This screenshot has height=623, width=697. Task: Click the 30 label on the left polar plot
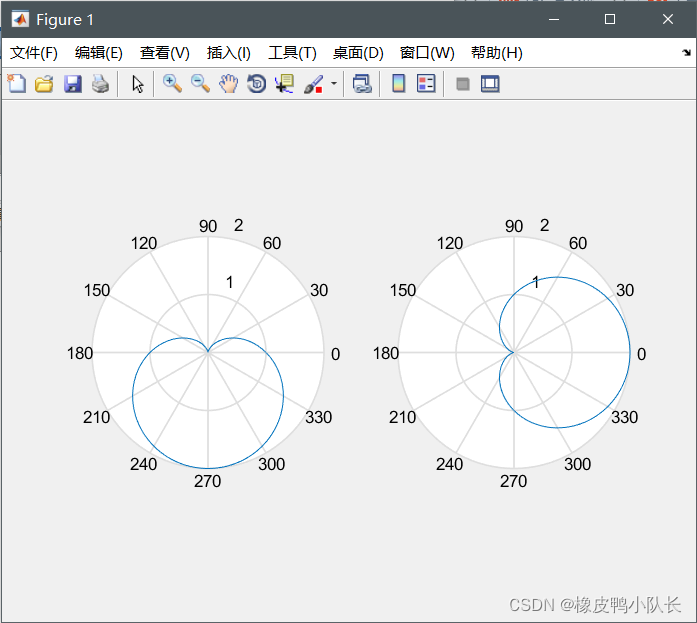tap(319, 290)
